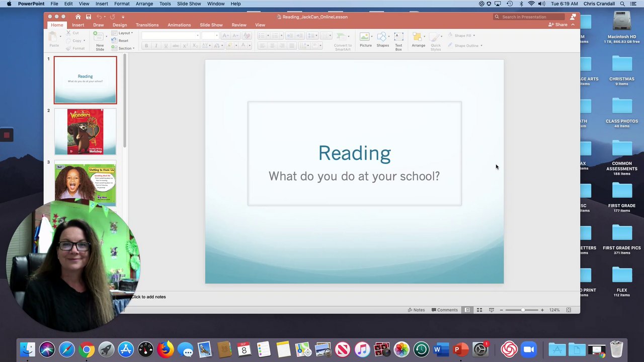
Task: Open the File menu
Action: [54, 4]
